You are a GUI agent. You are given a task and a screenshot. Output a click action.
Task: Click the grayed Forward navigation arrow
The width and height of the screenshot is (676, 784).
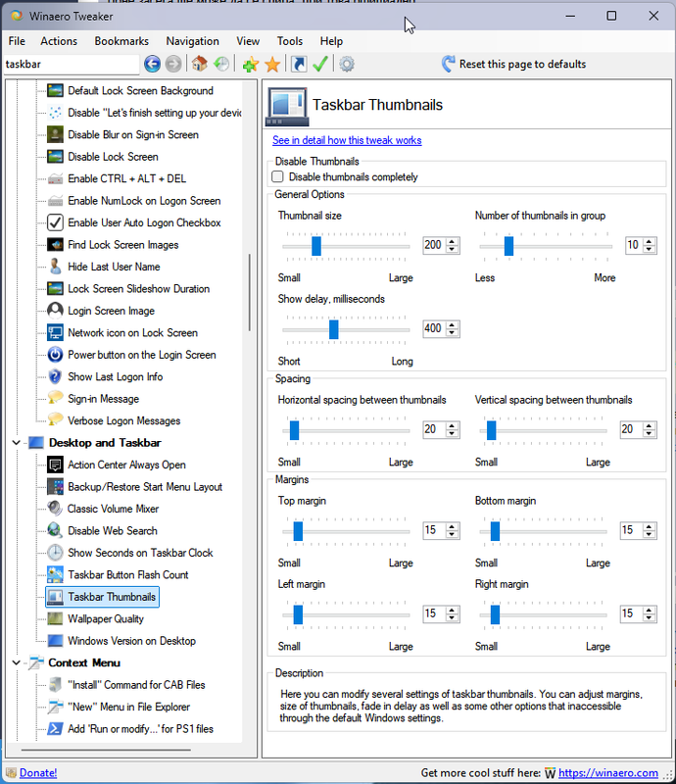click(173, 64)
